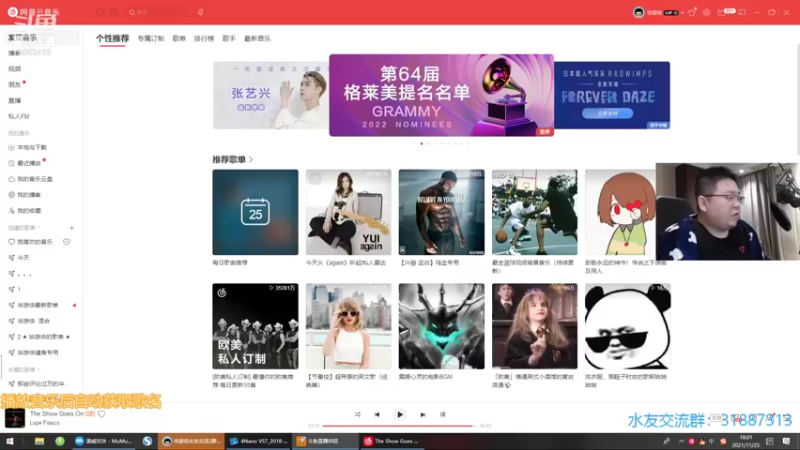Skip to the next track
Screen dimensions: 800x450
coord(422,414)
